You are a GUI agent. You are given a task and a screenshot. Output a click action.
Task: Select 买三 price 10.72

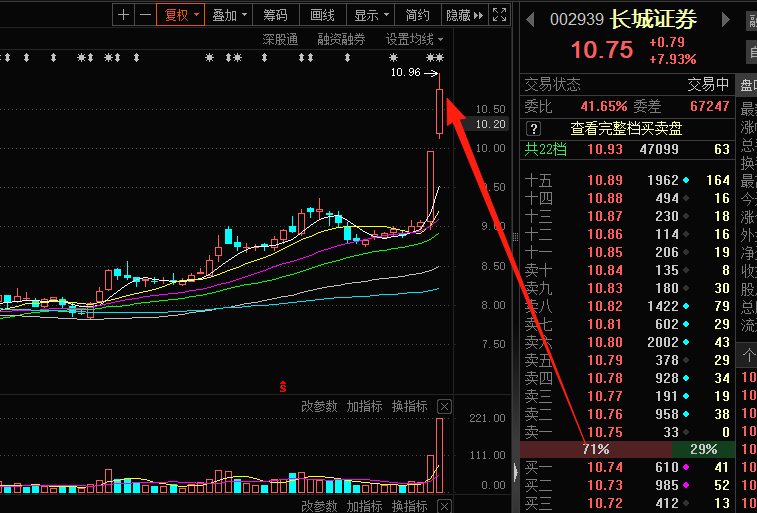pos(605,503)
